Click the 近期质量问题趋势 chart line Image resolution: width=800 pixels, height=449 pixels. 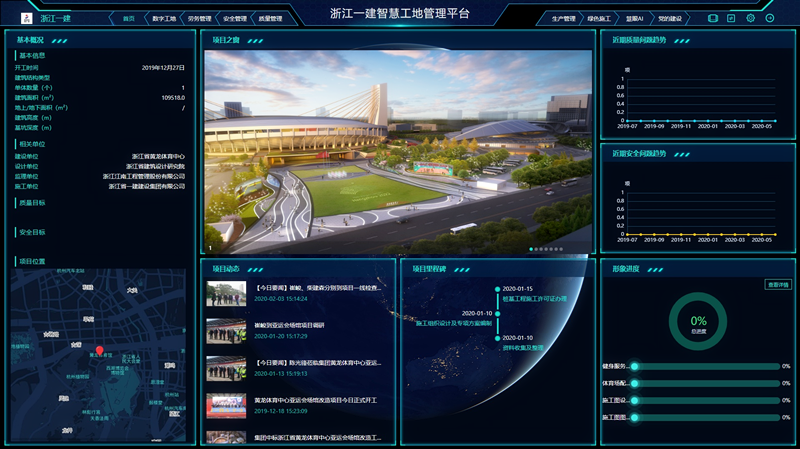pyautogui.click(x=701, y=120)
